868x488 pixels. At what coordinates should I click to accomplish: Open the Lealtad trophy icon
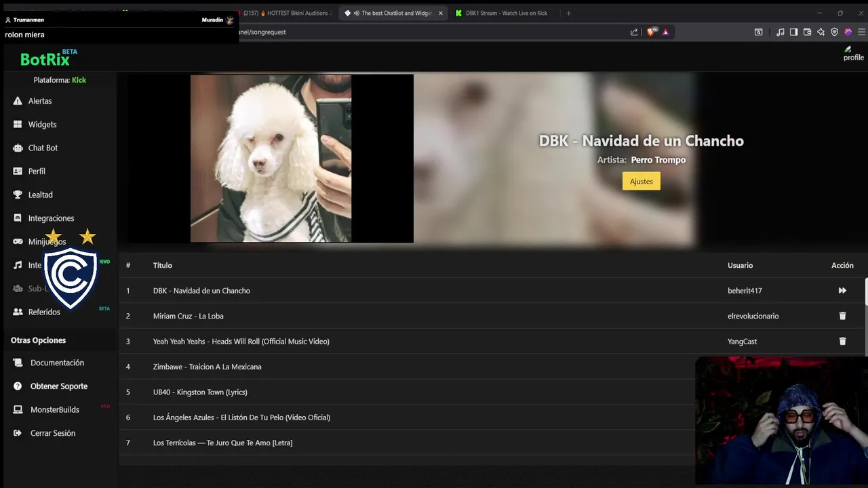(18, 195)
